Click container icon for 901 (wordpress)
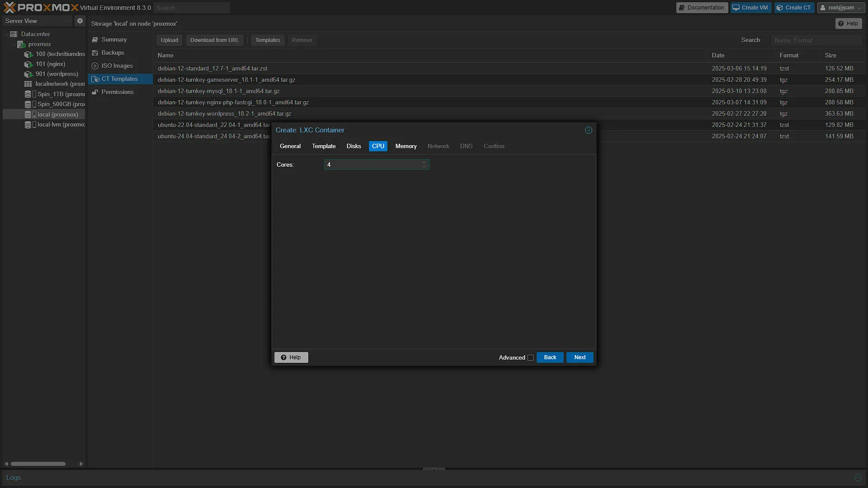Viewport: 868px width, 488px height. tap(28, 74)
